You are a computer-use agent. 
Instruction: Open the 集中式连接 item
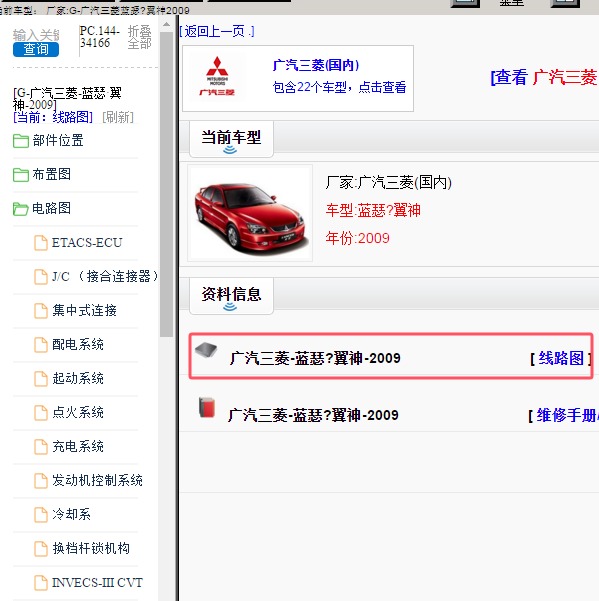tap(84, 310)
